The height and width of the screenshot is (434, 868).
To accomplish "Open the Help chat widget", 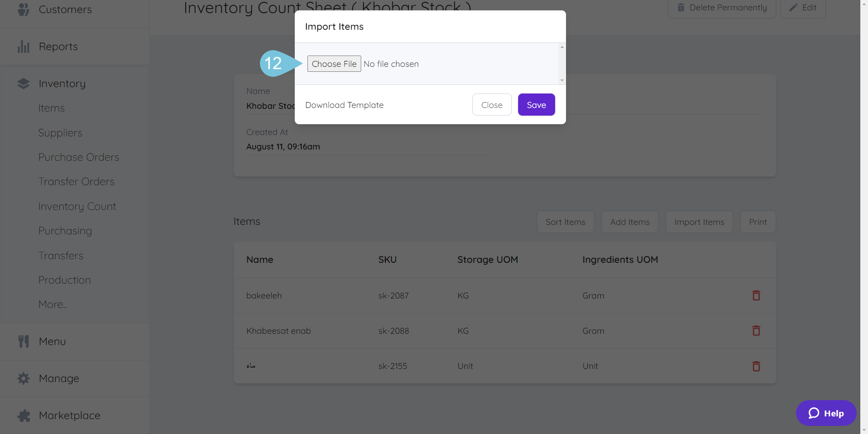I will [x=826, y=413].
